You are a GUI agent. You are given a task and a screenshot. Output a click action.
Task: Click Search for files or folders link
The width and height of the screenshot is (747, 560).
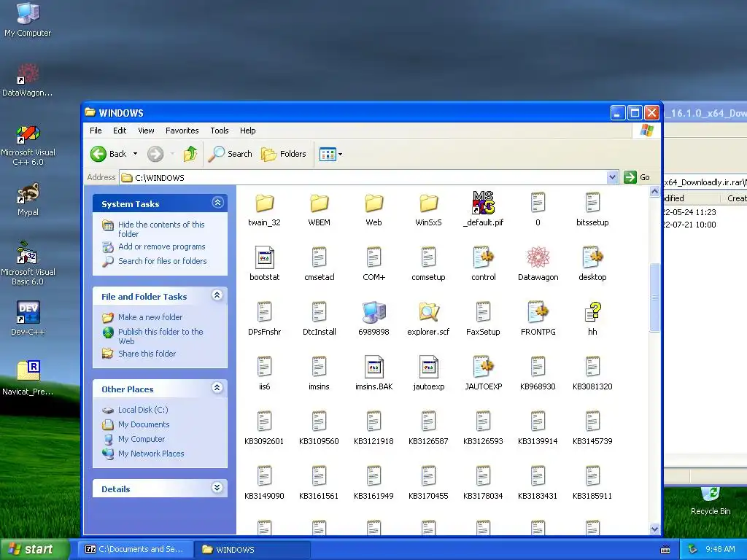(x=163, y=261)
